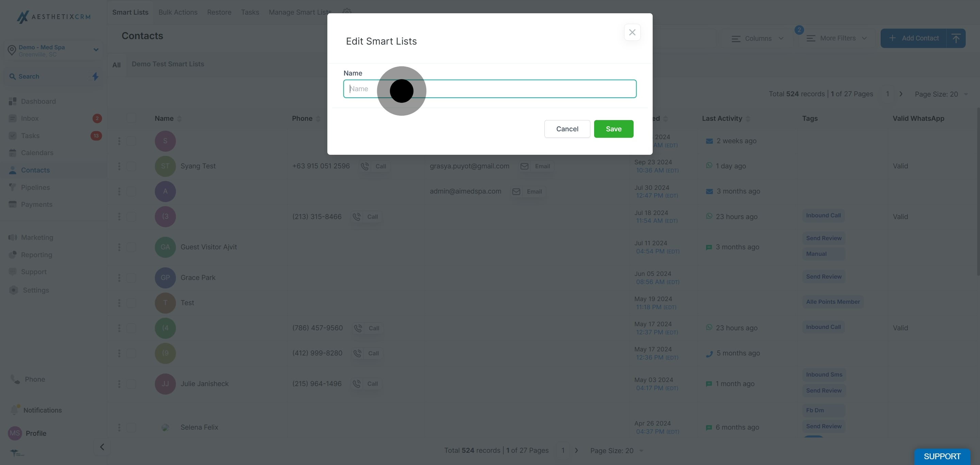Click the Call icon for Syang Test
980x465 pixels.
(365, 166)
